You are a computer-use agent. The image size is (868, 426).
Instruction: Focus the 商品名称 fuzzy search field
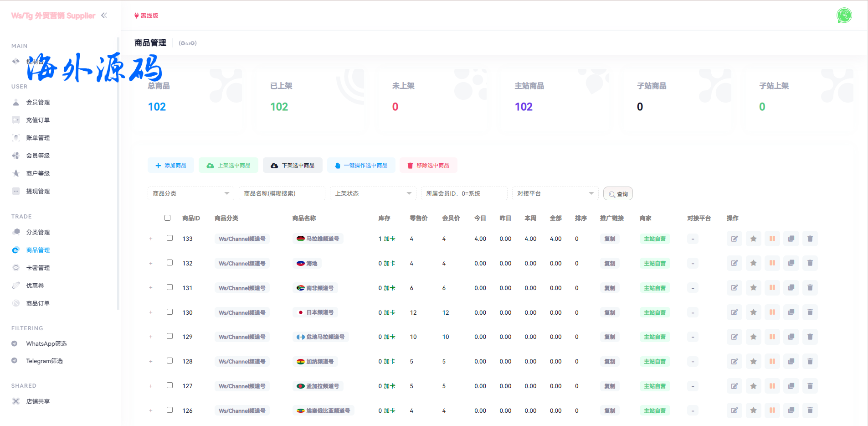(282, 193)
